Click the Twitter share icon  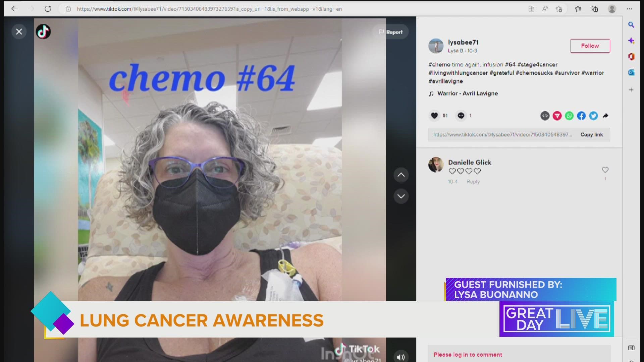coord(594,115)
